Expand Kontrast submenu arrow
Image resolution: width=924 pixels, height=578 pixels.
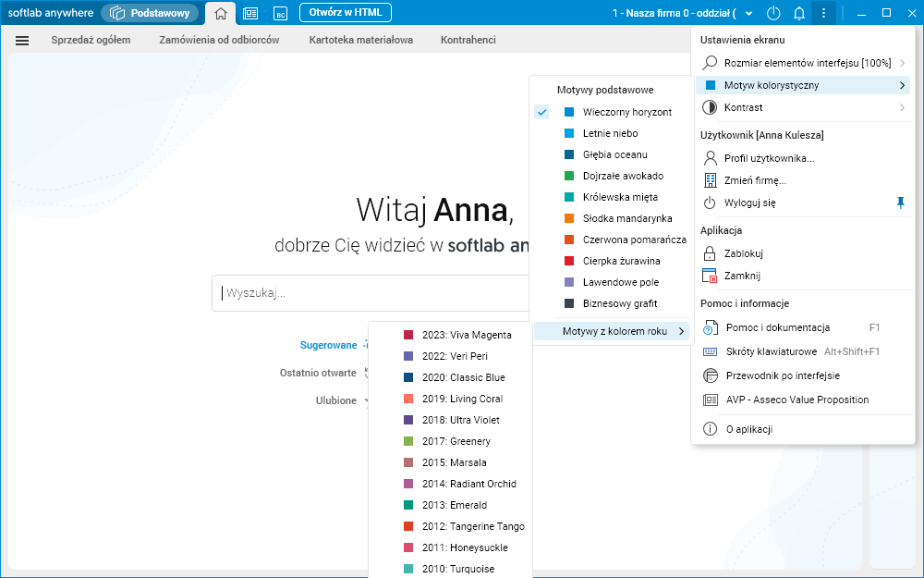[x=902, y=107]
